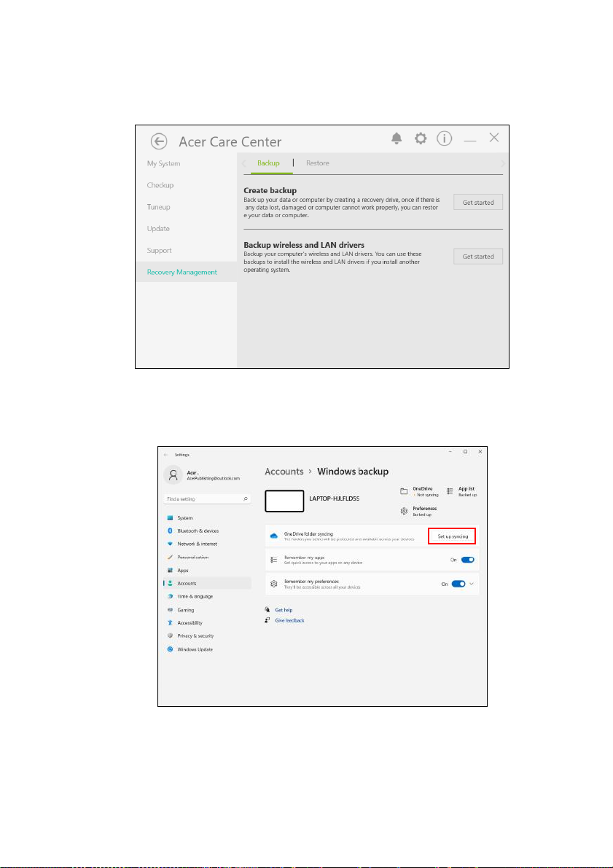The width and height of the screenshot is (613, 868).
Task: Open the info icon in Acer Care Center
Action: (x=444, y=138)
